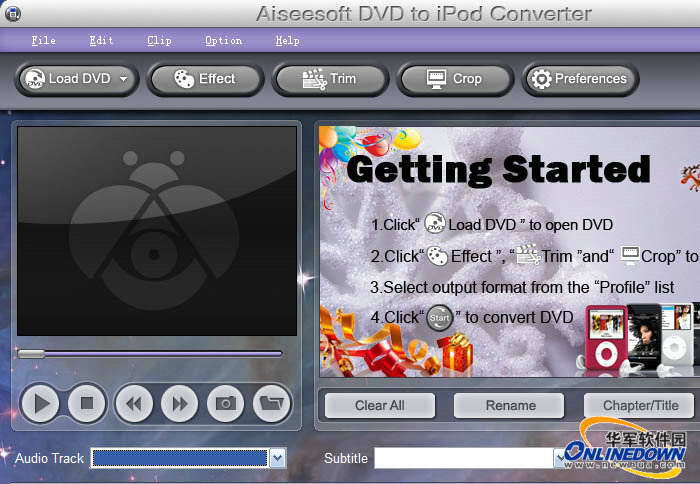Open the Help menu

coord(287,41)
